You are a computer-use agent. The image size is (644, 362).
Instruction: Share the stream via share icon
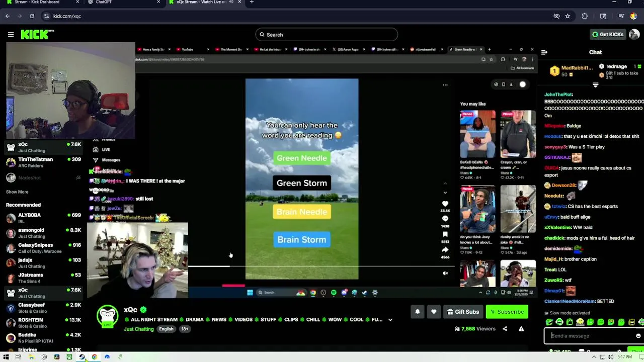[x=505, y=329]
